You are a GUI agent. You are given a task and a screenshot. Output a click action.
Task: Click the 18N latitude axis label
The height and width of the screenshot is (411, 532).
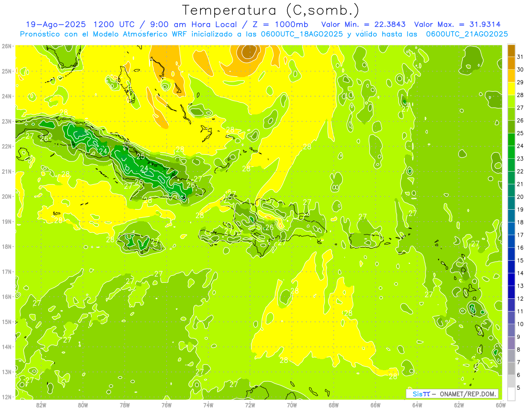coord(7,247)
